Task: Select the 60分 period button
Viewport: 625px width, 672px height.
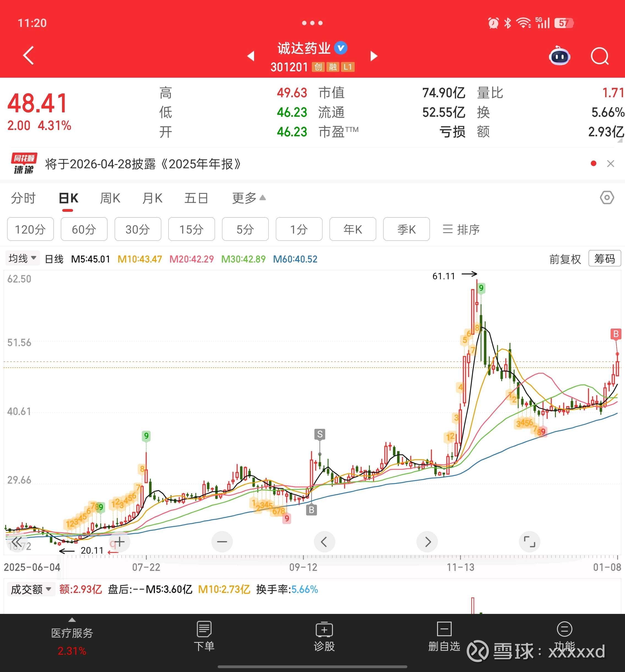Action: click(84, 229)
